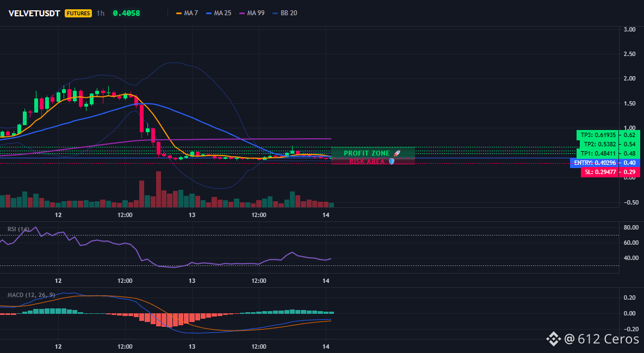Viewport: 644px width, 353px height.
Task: Click the VELVETUSDT symbol name
Action: tap(34, 13)
